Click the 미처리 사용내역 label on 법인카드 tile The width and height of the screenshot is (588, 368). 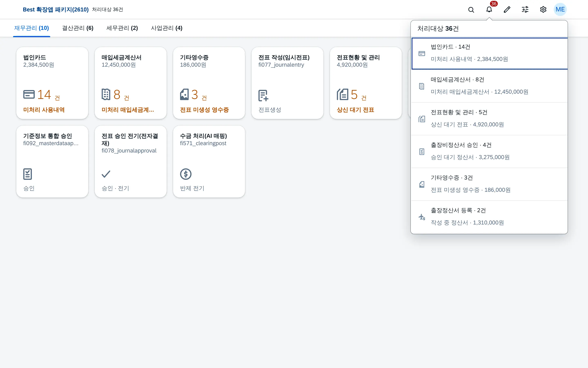point(44,110)
